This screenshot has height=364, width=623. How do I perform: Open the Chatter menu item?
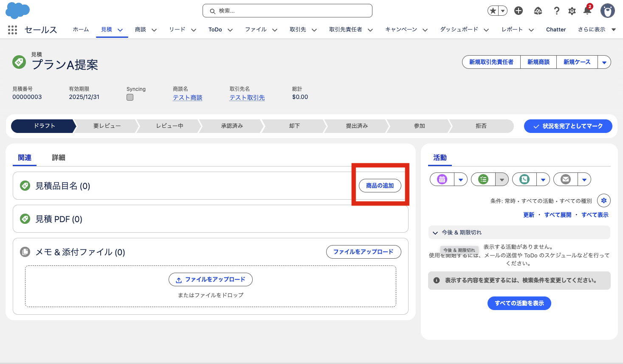pos(555,29)
